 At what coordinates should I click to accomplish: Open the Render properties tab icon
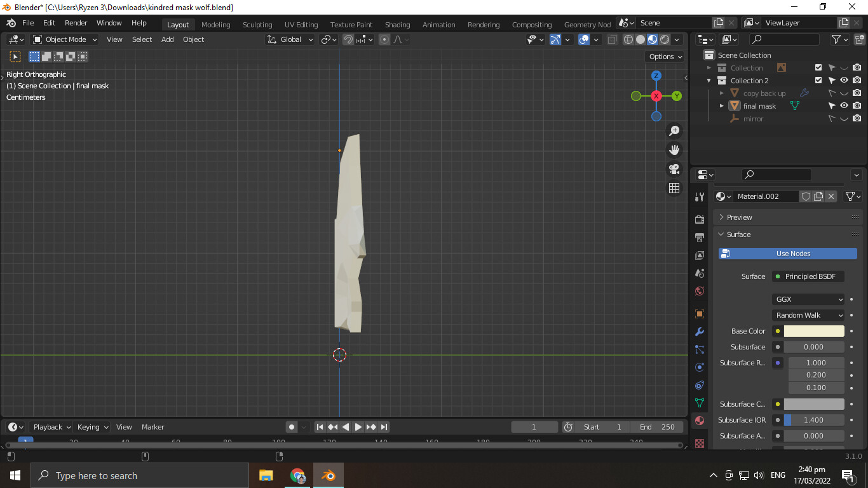tap(700, 219)
